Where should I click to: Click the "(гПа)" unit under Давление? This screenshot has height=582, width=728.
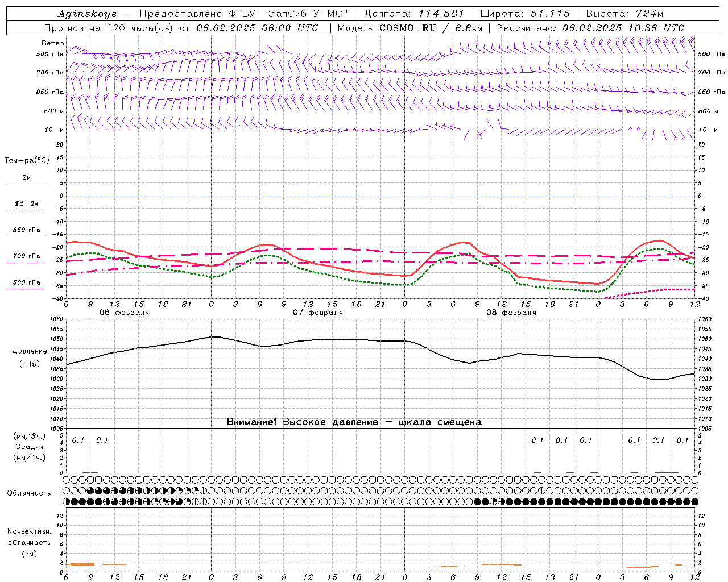[30, 364]
